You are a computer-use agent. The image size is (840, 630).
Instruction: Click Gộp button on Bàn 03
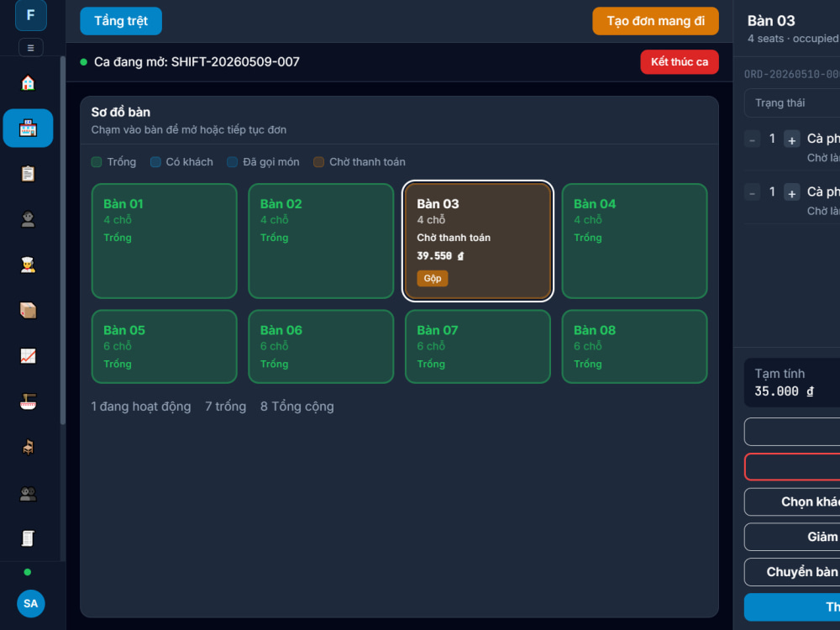pos(433,278)
